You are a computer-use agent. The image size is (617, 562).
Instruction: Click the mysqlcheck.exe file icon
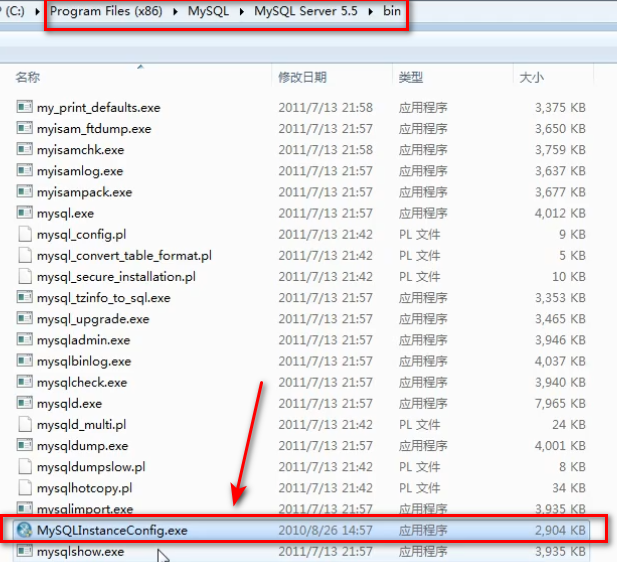[24, 382]
